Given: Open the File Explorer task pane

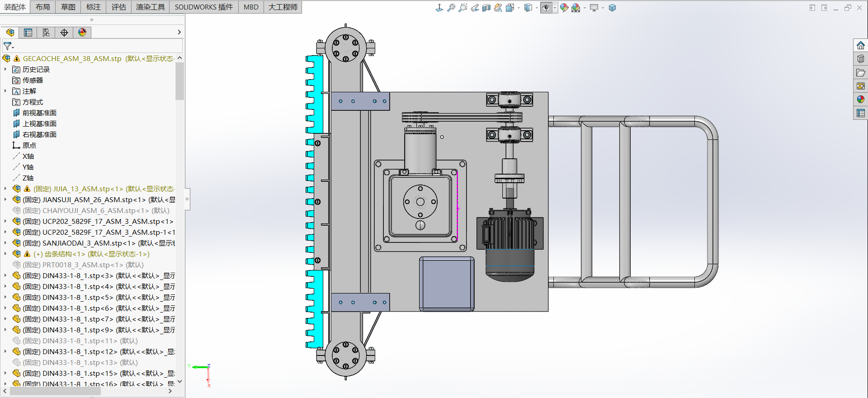Looking at the screenshot, I should point(860,72).
